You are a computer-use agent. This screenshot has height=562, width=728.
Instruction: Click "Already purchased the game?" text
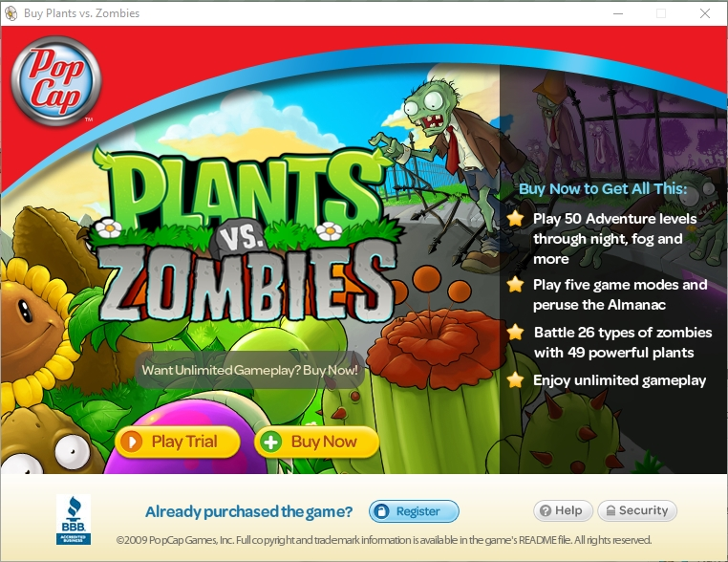click(x=248, y=512)
